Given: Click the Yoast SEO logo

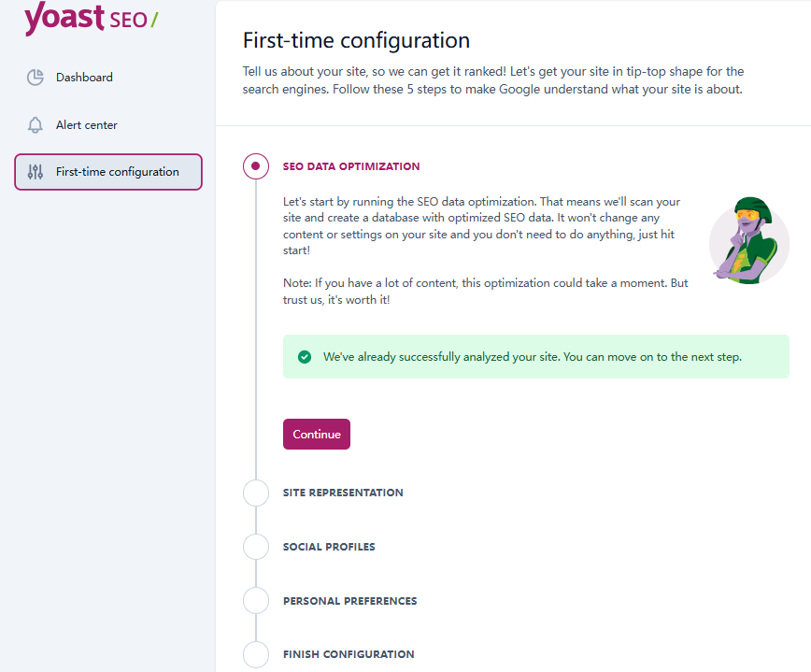Looking at the screenshot, I should pos(89,21).
